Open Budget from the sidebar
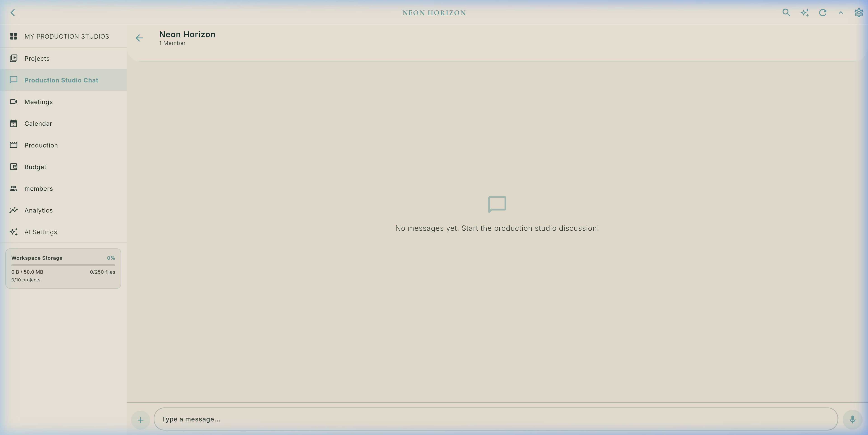This screenshot has width=868, height=435. [x=63, y=167]
